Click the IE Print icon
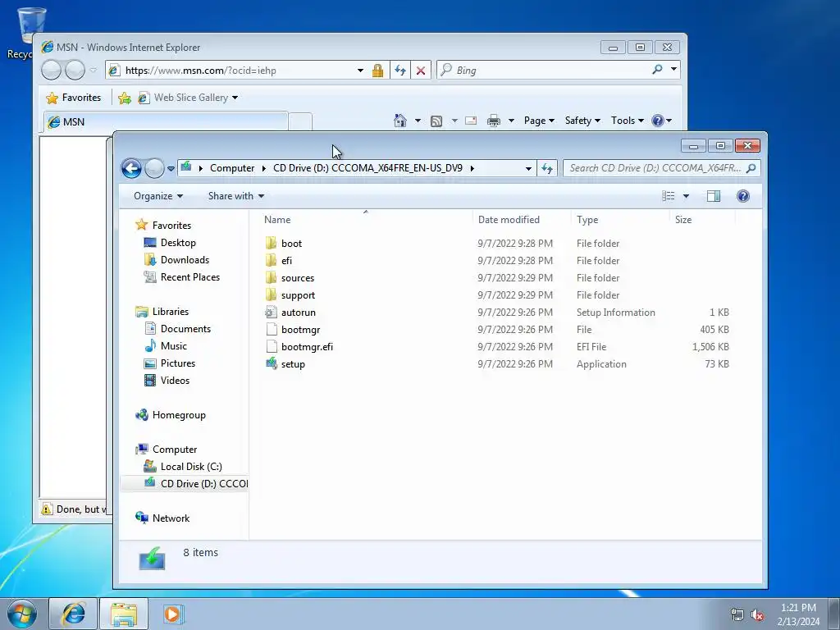Screen dimensions: 840x630 493,121
